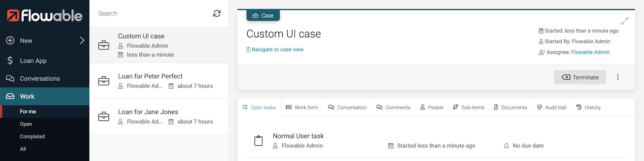Screen dimensions: 644x161
Task: Click the Flowable logo
Action: tap(45, 16)
